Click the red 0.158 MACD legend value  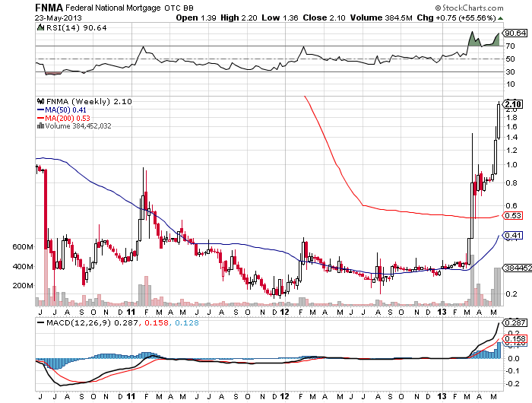tap(157, 322)
